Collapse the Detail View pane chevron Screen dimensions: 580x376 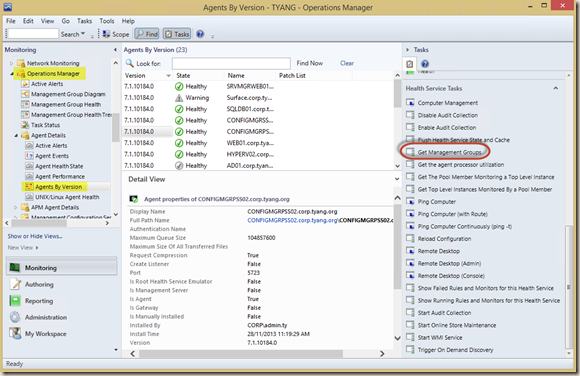[397, 179]
